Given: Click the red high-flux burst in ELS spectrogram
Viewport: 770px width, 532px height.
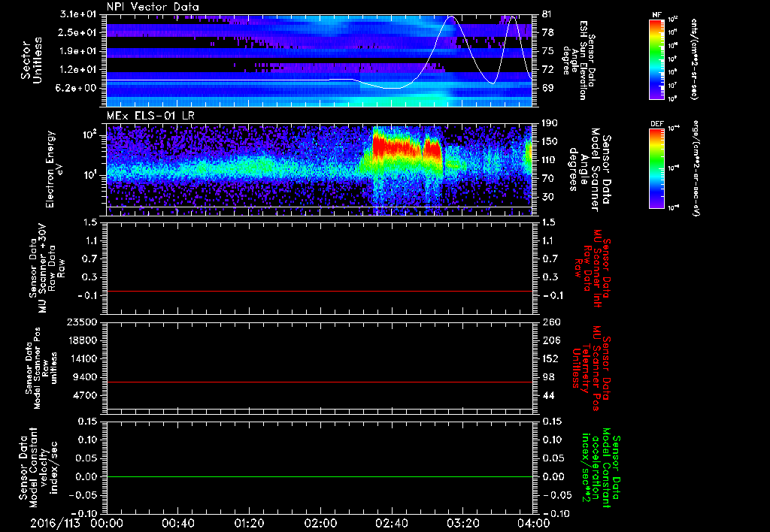Looking at the screenshot, I should [397, 147].
